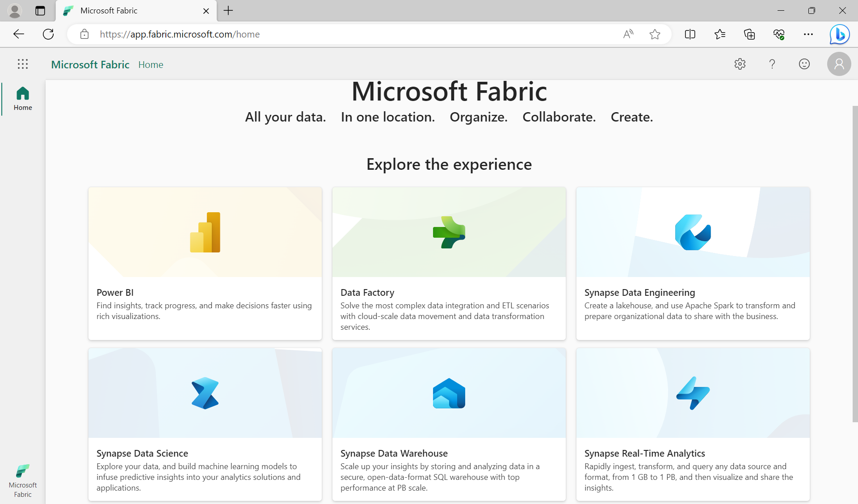Start Read aloud from the address bar
The image size is (858, 504).
pos(628,34)
